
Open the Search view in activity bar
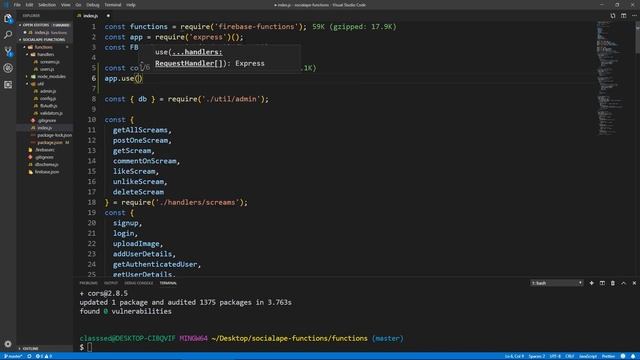pos(8,35)
